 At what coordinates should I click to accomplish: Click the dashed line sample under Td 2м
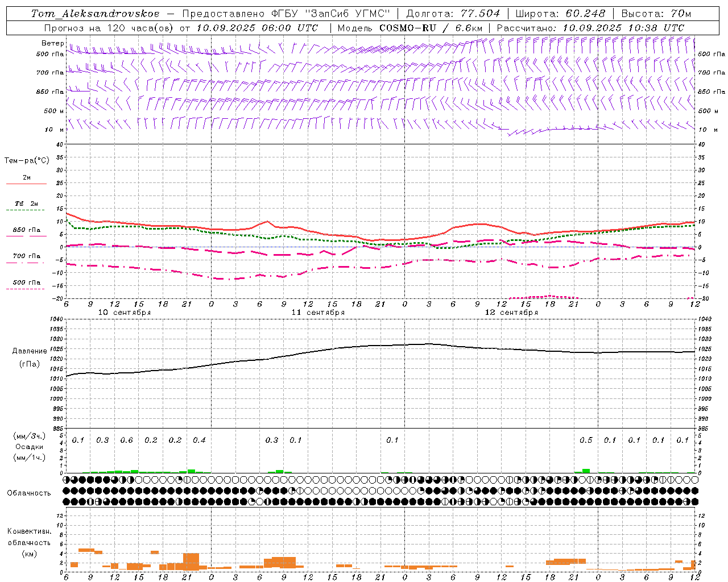[x=25, y=210]
